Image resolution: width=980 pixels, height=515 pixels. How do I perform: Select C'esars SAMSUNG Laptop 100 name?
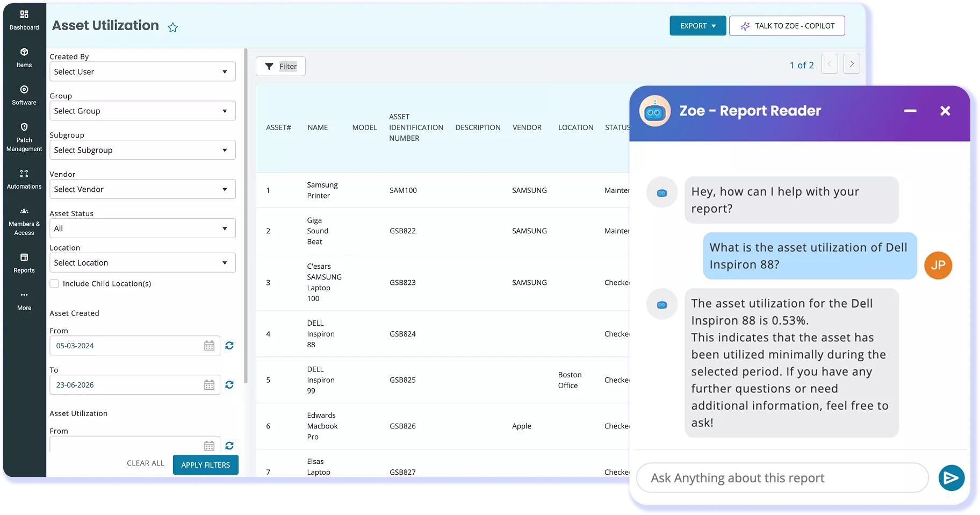324,282
